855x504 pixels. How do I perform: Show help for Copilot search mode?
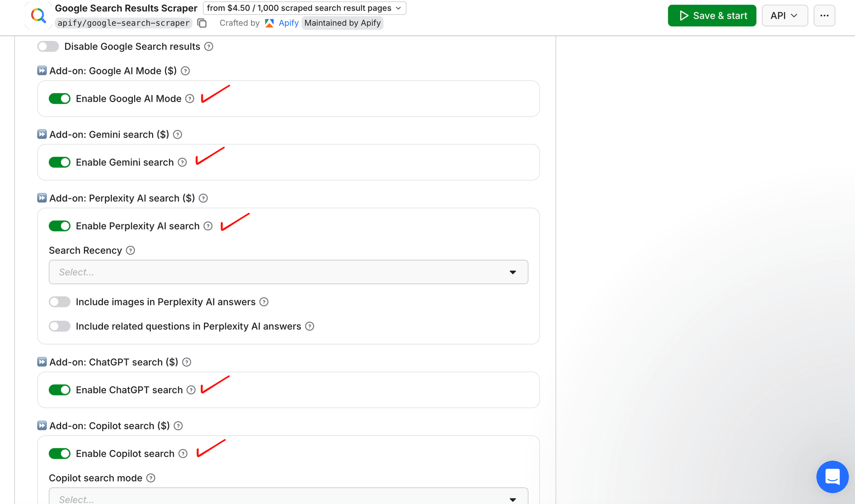tap(150, 478)
